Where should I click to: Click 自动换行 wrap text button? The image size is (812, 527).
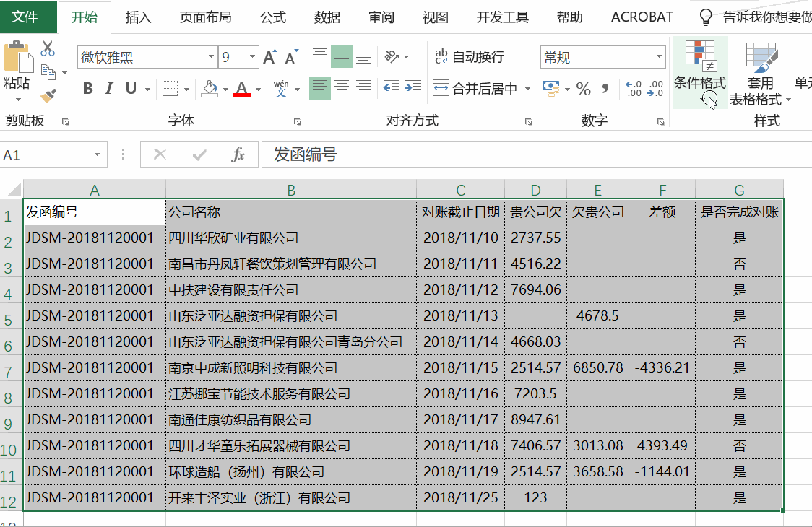[x=470, y=56]
